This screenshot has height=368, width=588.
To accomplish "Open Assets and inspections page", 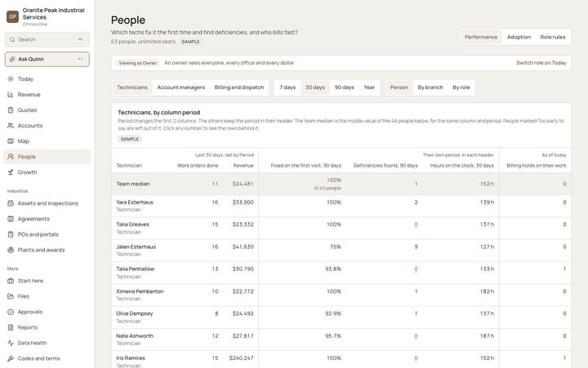I will click(47, 203).
